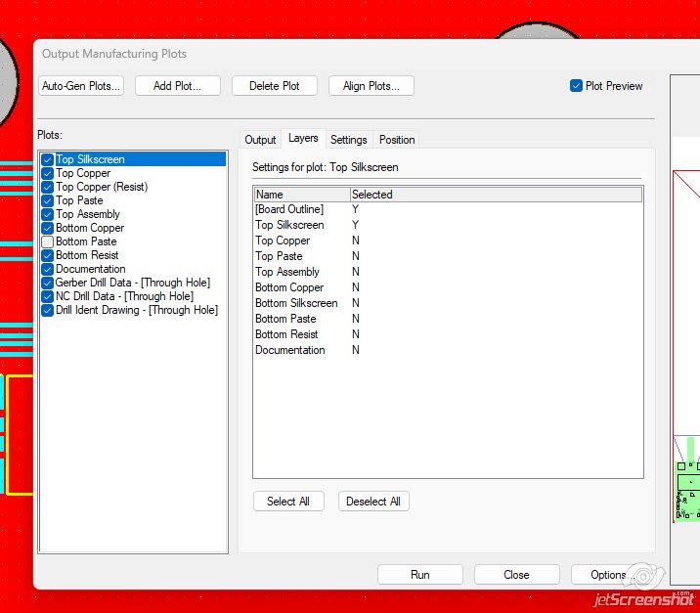Image resolution: width=700 pixels, height=613 pixels.
Task: Uncheck the Top Silkscreen plot checkbox
Action: click(47, 159)
